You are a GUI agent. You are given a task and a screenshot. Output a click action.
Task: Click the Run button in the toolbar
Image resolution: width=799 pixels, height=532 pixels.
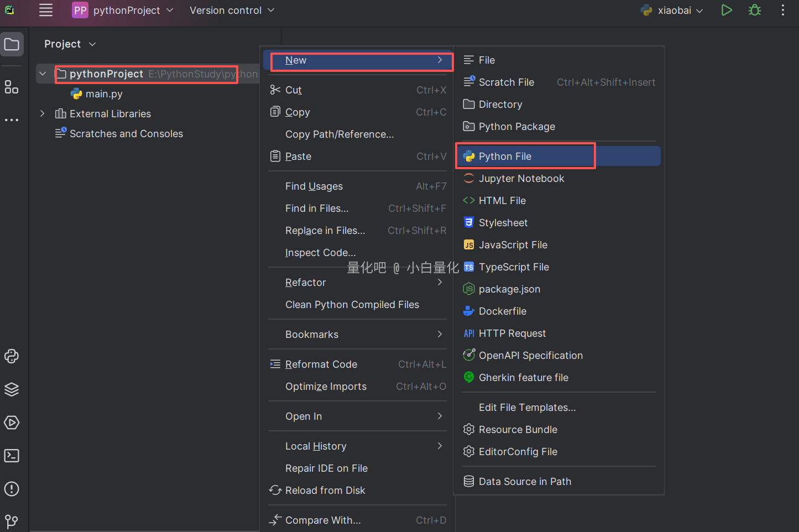tap(727, 11)
